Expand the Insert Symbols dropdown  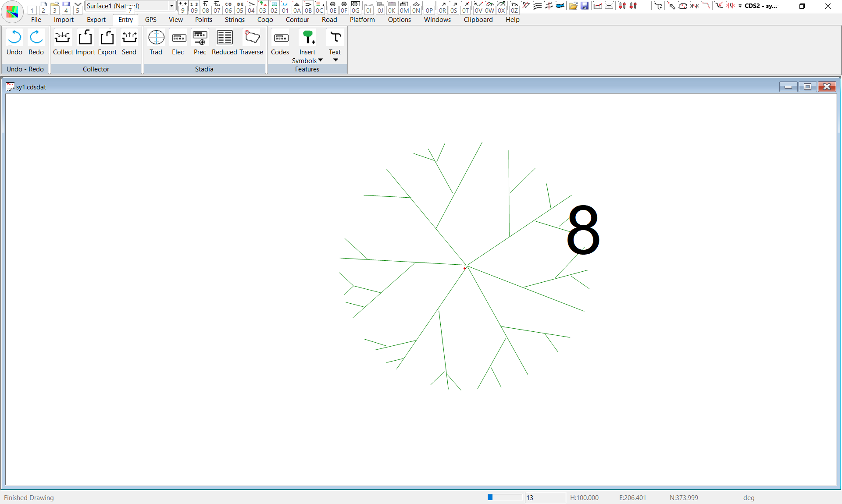[x=320, y=60]
